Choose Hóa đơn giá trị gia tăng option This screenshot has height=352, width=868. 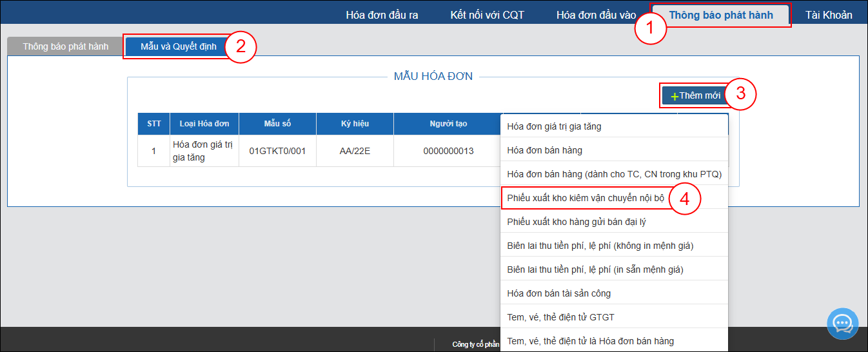pyautogui.click(x=554, y=126)
